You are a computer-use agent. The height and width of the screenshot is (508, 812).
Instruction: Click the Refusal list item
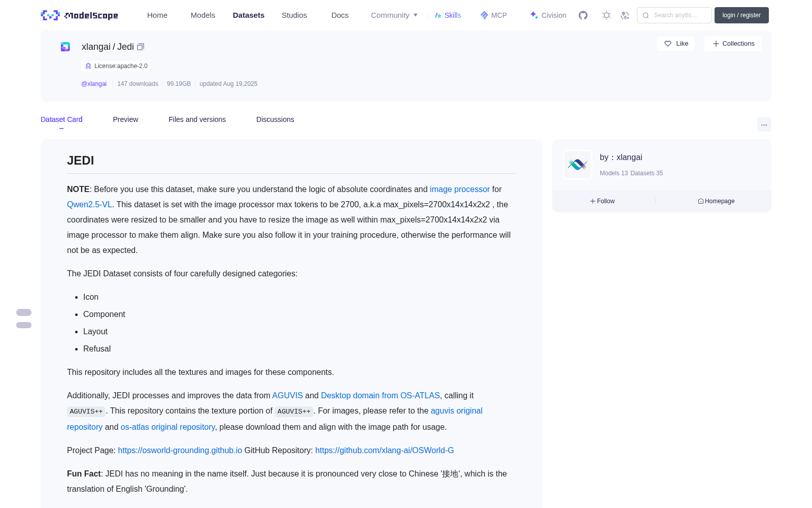(97, 348)
